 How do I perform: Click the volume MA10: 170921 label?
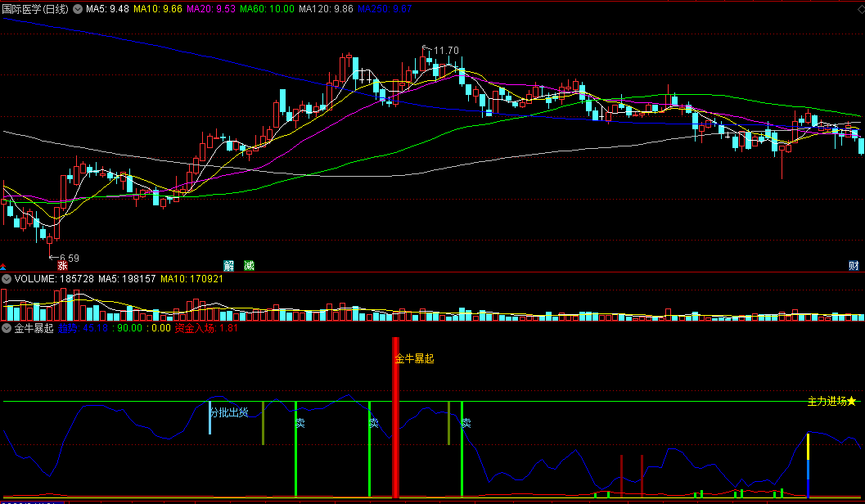[191, 279]
